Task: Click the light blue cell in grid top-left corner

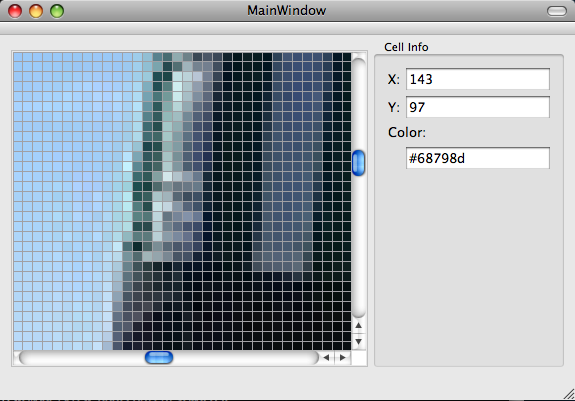Action: tap(18, 57)
